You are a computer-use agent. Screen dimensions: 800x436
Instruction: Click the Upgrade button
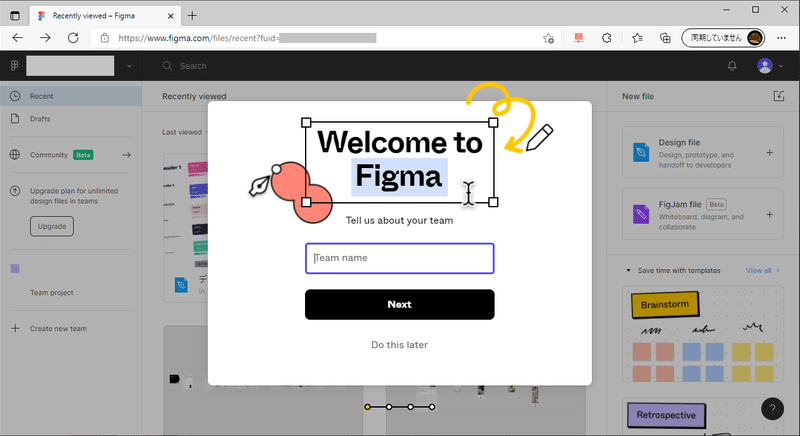52,226
